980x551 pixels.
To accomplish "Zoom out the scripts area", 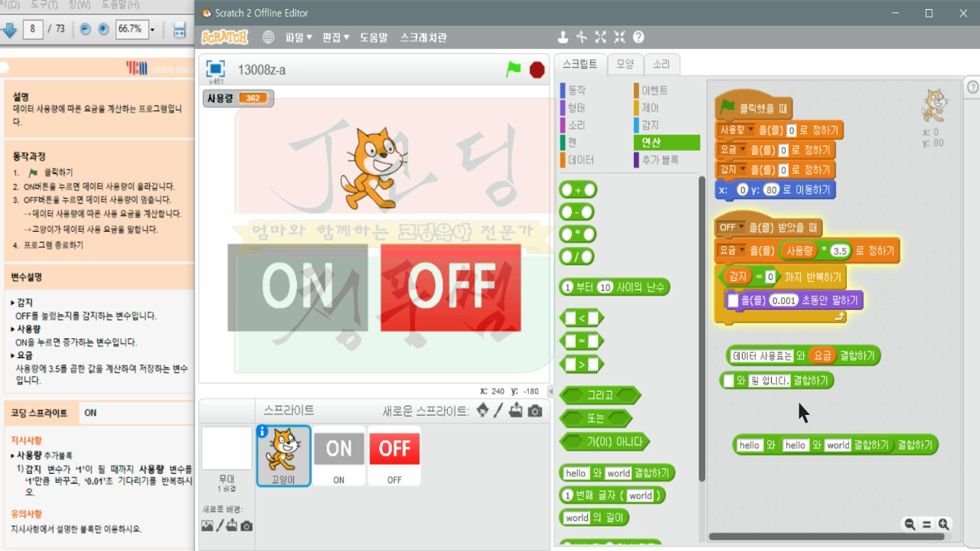I will tap(910, 524).
